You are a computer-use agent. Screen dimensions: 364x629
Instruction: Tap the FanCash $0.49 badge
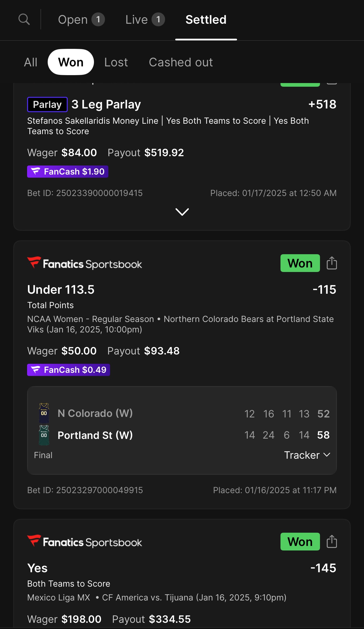coord(69,370)
